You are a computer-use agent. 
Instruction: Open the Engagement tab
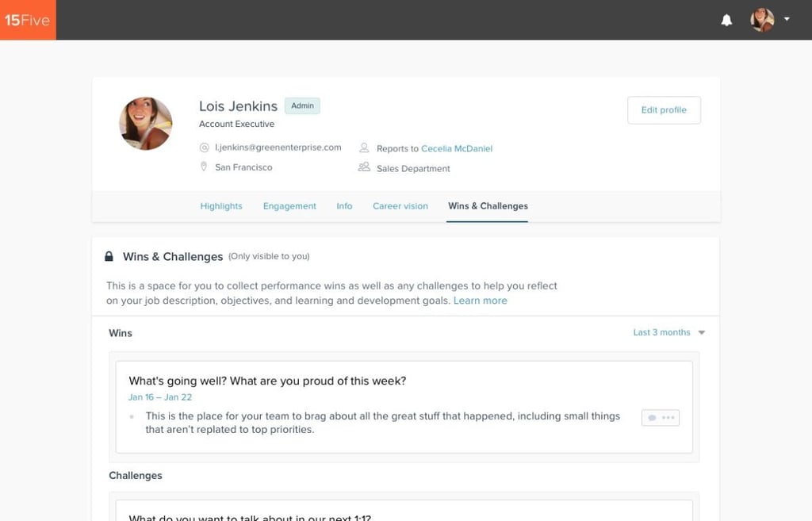coord(289,206)
